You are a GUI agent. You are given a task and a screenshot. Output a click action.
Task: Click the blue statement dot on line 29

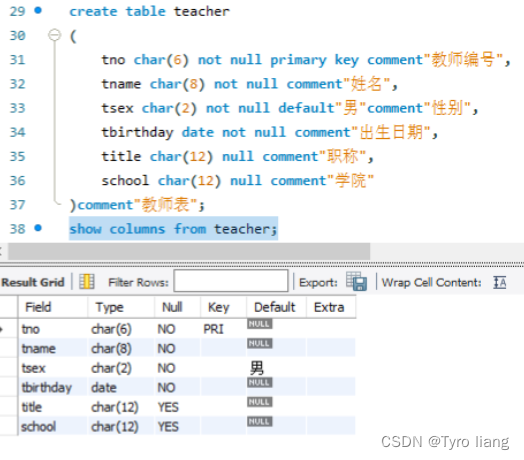click(x=38, y=11)
